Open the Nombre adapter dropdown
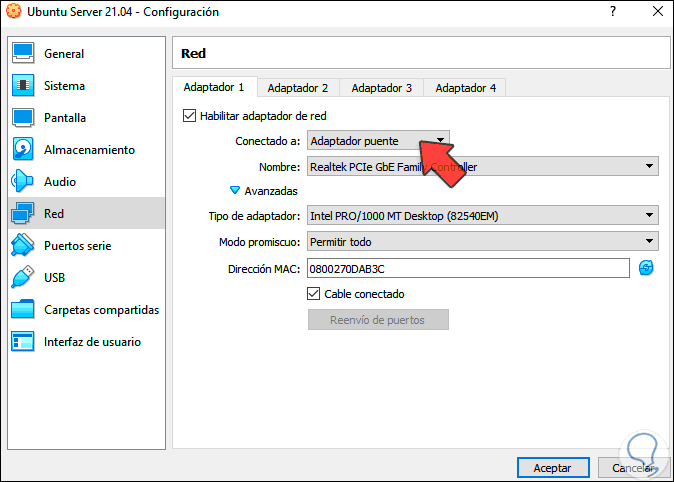Image resolution: width=674 pixels, height=482 pixels. tap(482, 166)
